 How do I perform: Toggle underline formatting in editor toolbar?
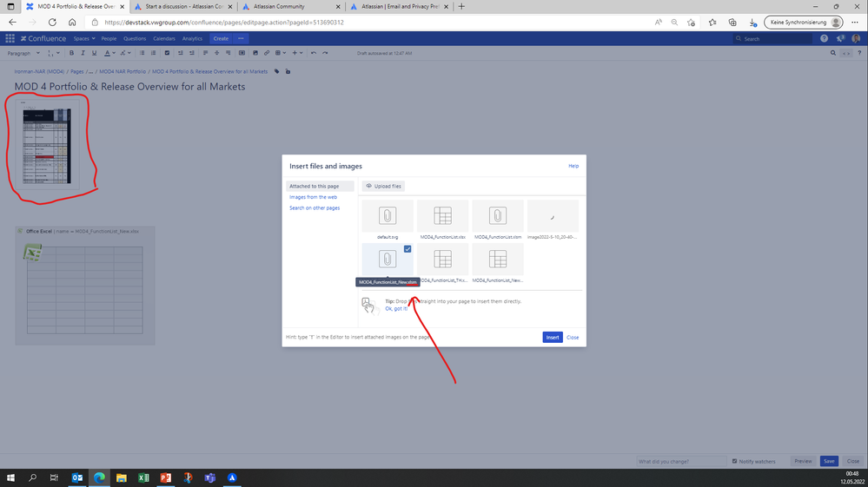pos(94,53)
